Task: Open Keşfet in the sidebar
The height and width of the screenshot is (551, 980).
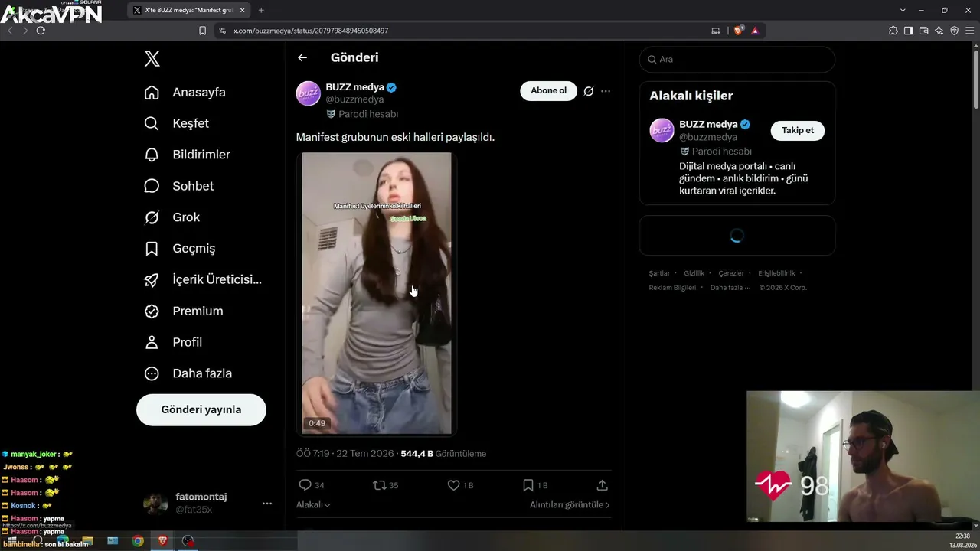Action: (176, 123)
